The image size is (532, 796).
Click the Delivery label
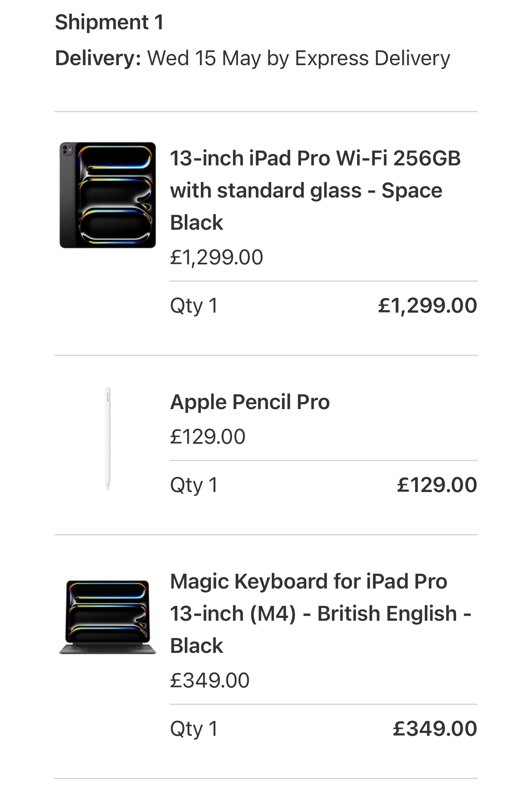(98, 58)
